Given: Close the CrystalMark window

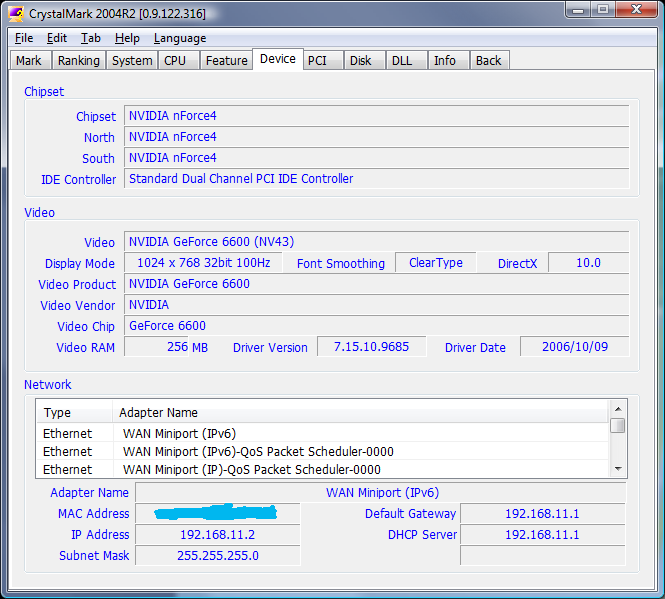Looking at the screenshot, I should coord(636,9).
